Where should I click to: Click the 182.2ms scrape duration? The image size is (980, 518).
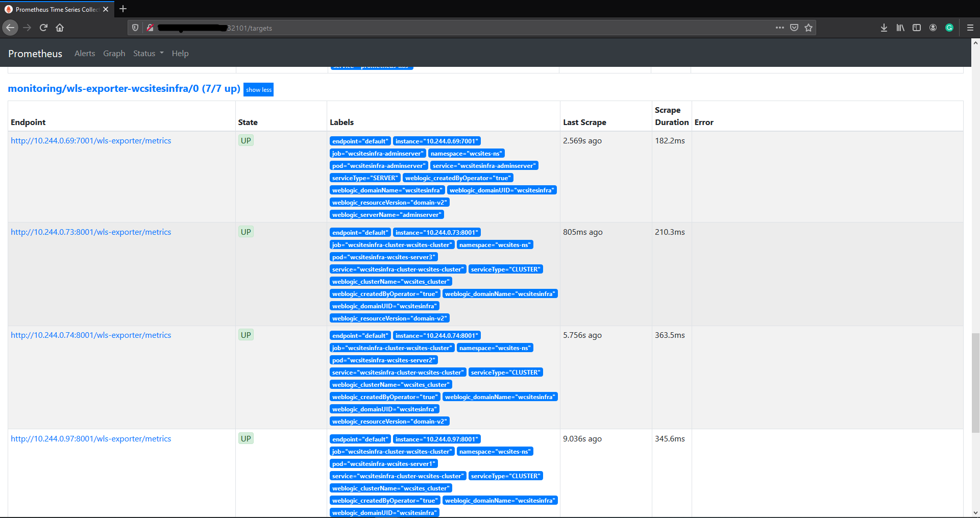[670, 141]
